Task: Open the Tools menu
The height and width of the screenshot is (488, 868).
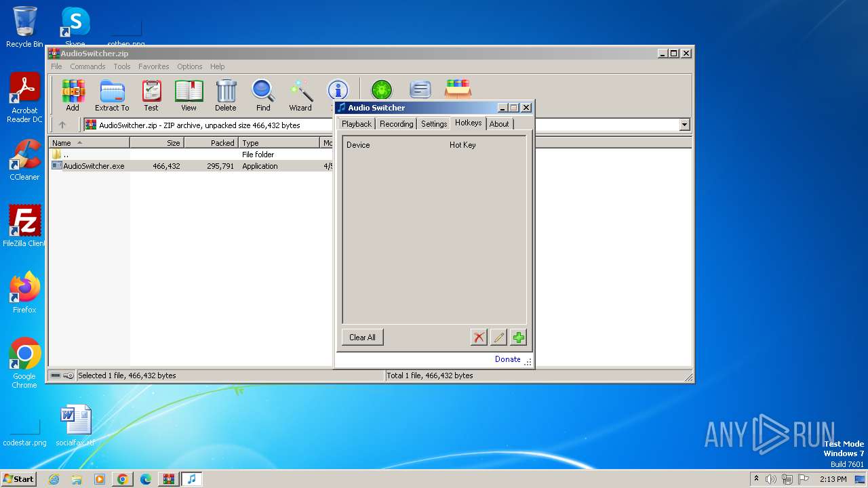Action: (122, 66)
